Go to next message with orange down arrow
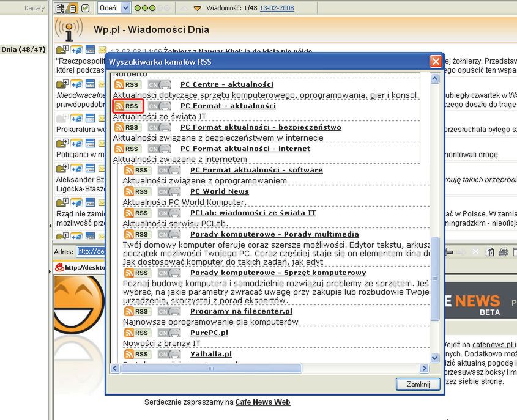The image size is (517, 420). point(197,8)
